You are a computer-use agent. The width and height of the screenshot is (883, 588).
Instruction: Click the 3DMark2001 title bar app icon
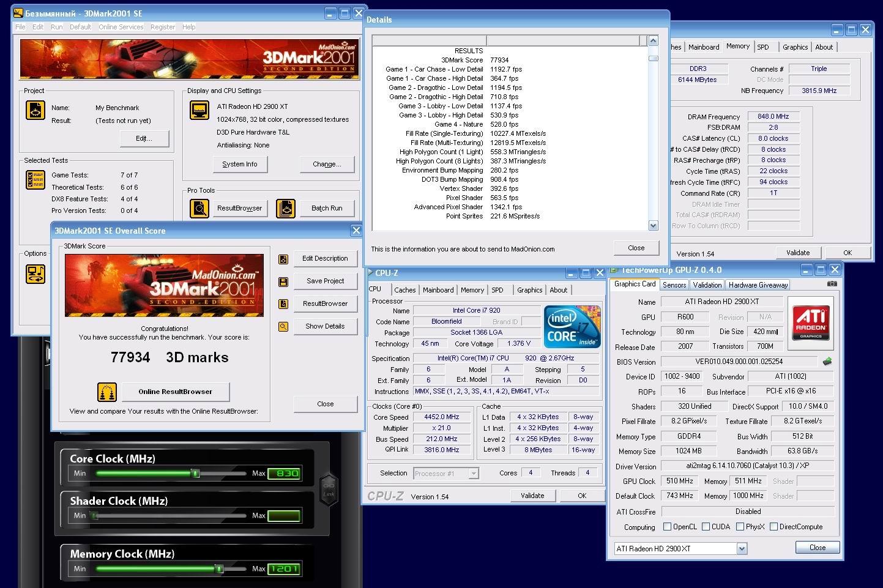tap(18, 13)
